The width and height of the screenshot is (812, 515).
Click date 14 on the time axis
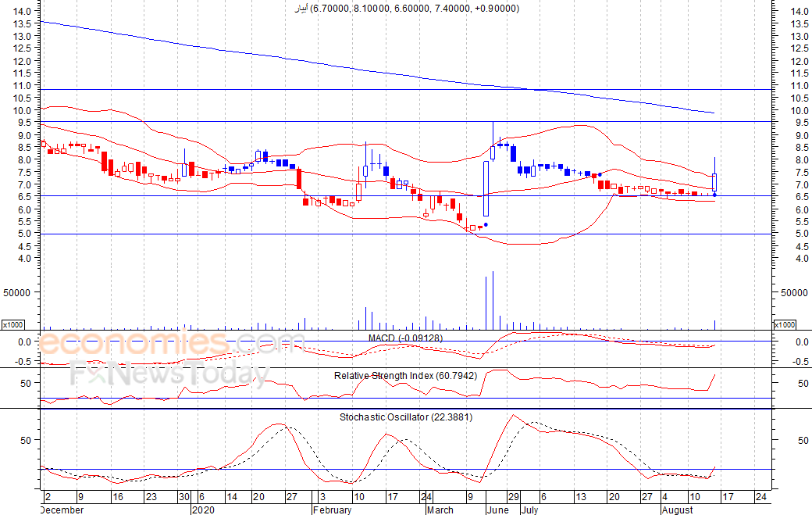click(232, 497)
